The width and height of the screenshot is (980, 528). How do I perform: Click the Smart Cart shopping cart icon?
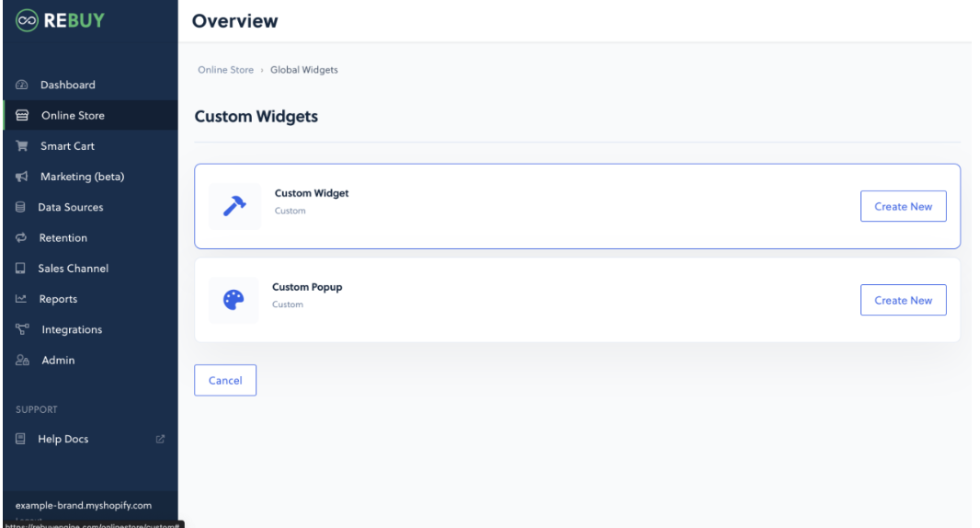21,146
